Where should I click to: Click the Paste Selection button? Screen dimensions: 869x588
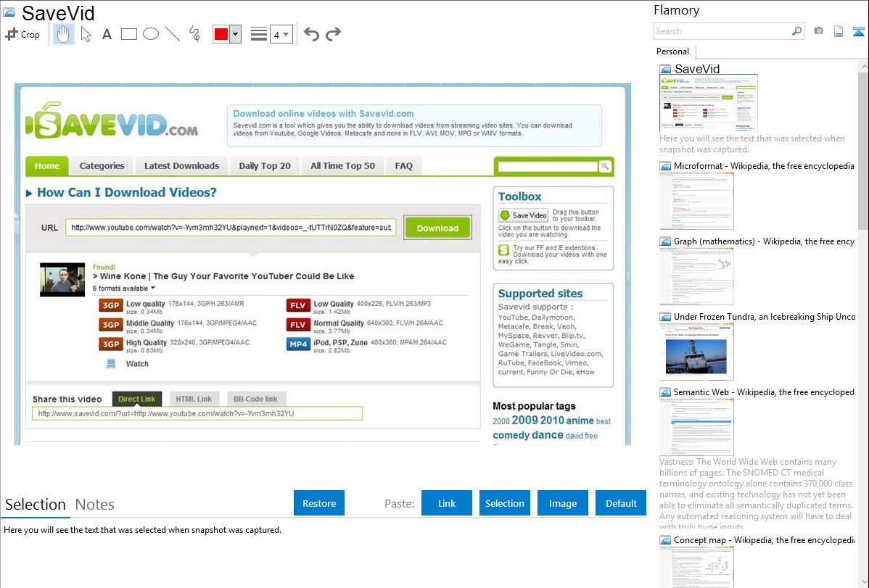504,503
